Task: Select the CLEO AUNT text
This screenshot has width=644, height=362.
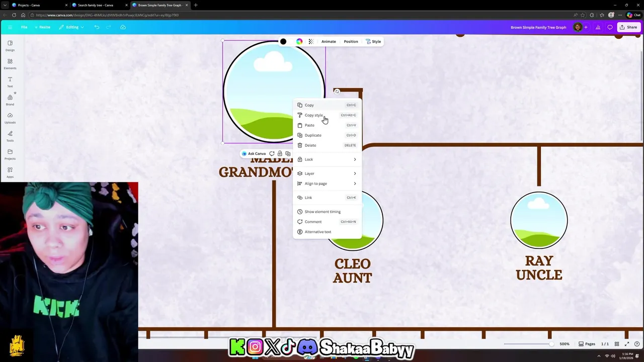Action: pyautogui.click(x=352, y=270)
